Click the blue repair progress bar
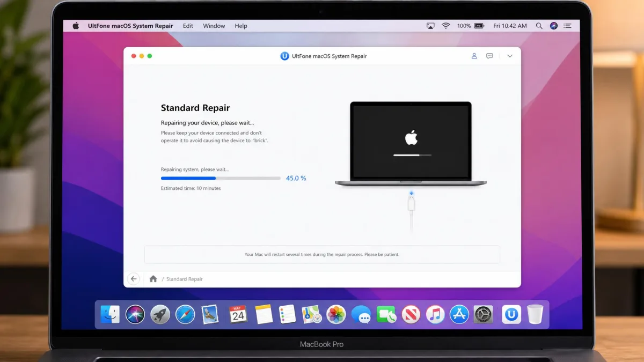 (x=221, y=178)
